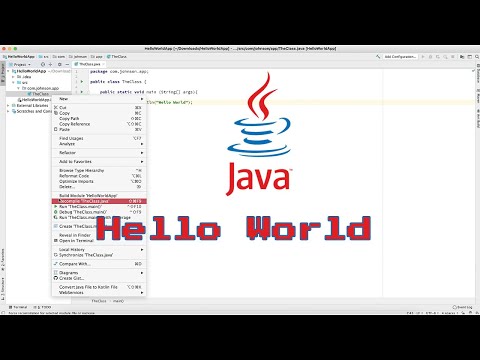The width and height of the screenshot is (480, 360).
Task: Open the Event Log in status bar
Action: click(x=462, y=307)
